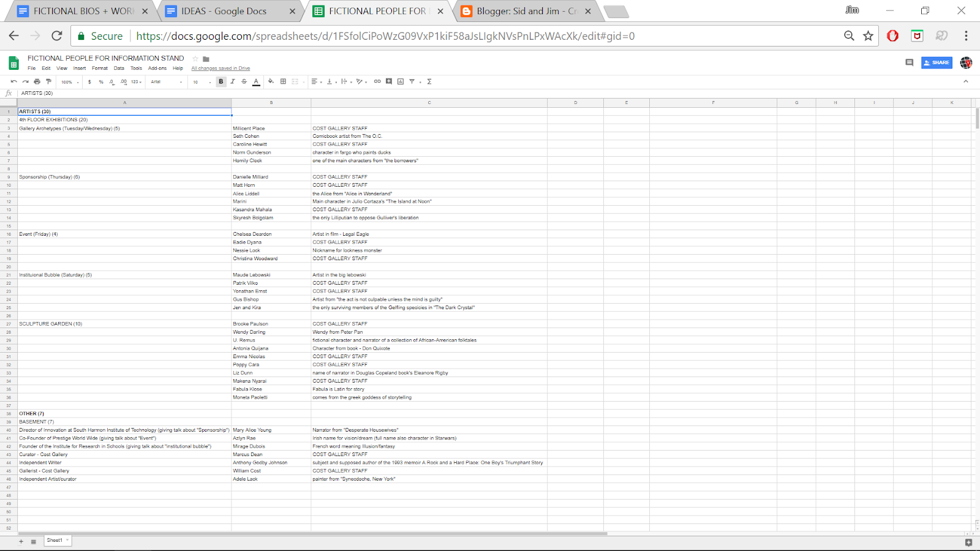Open text wrapping dropdown

pyautogui.click(x=345, y=81)
